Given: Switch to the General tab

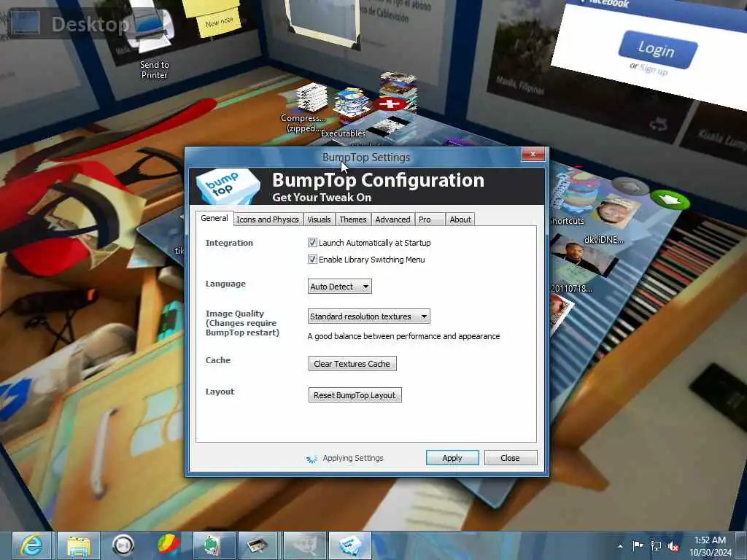Looking at the screenshot, I should click(214, 218).
